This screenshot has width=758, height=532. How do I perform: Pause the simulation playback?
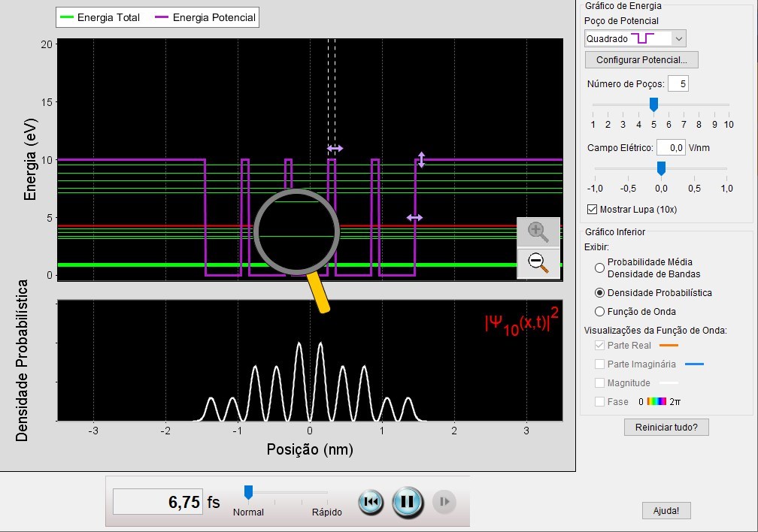[407, 501]
